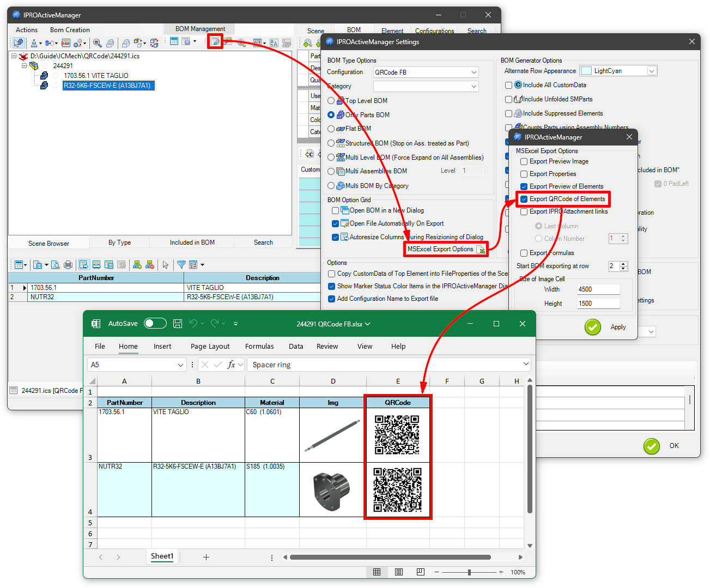Click Page Break Preview icon in Excel status bar
This screenshot has width=710, height=588.
tap(420, 572)
